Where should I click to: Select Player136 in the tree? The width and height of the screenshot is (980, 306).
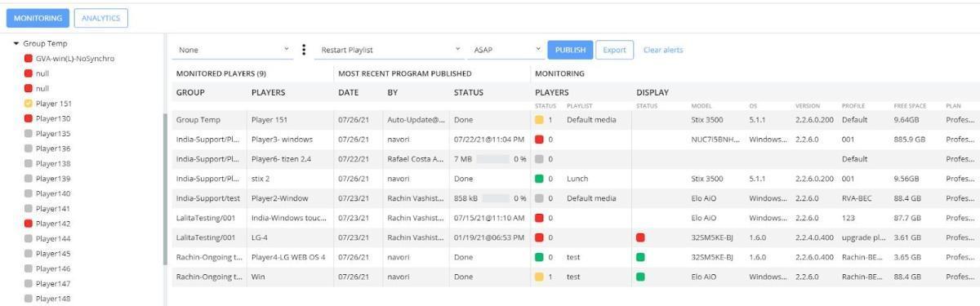52,149
